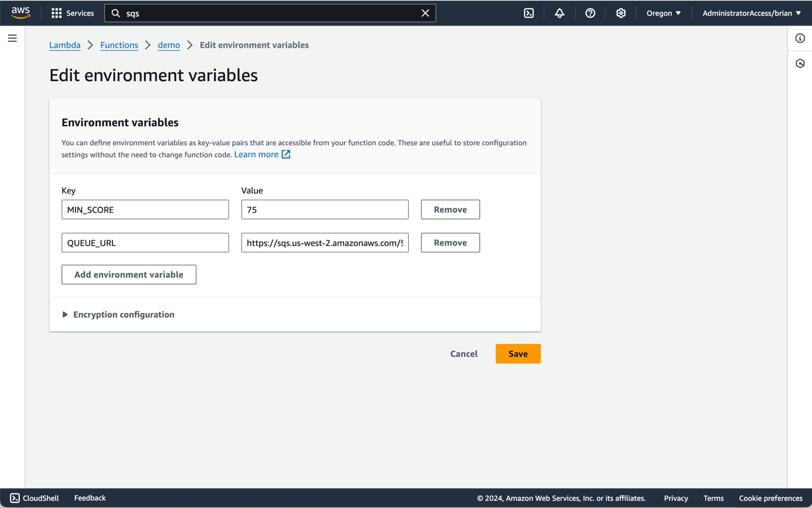
Task: Open the Privacy link in the footer
Action: tap(676, 498)
